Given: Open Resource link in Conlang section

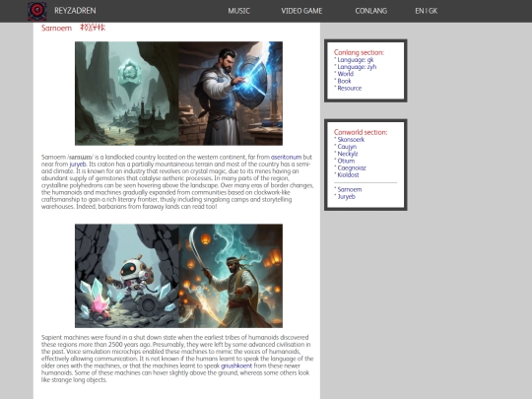Looking at the screenshot, I should tap(349, 88).
